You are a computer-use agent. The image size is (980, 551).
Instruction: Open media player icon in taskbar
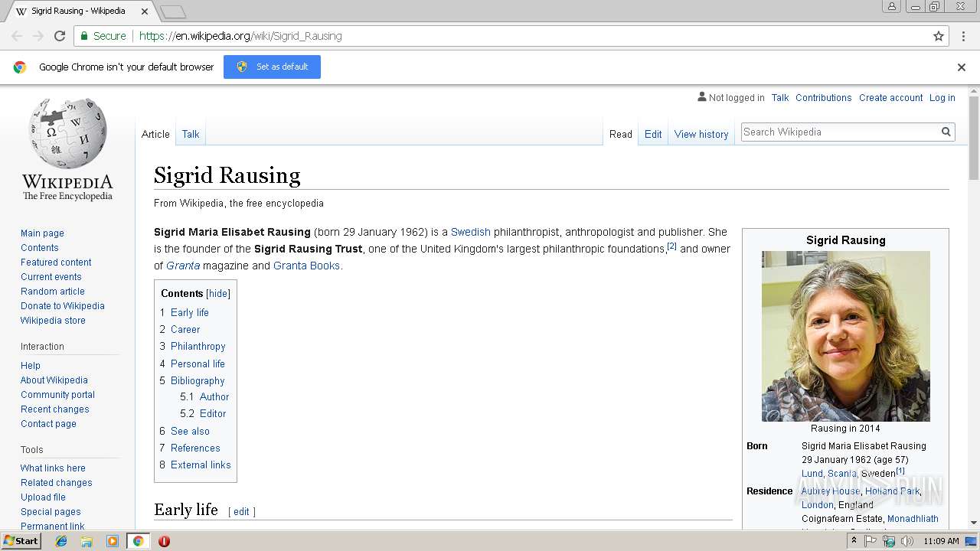(x=113, y=541)
